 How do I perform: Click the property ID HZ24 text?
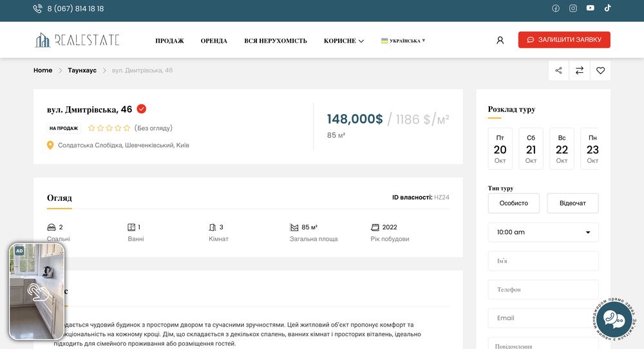click(442, 198)
